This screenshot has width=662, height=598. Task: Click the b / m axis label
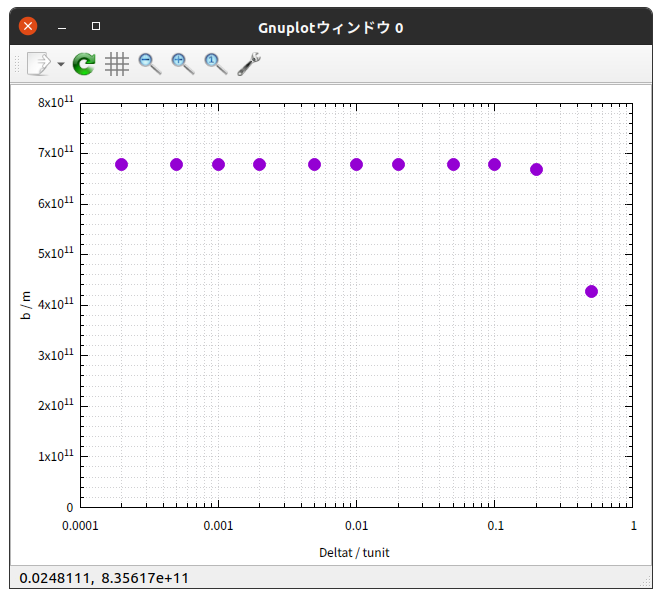click(26, 305)
